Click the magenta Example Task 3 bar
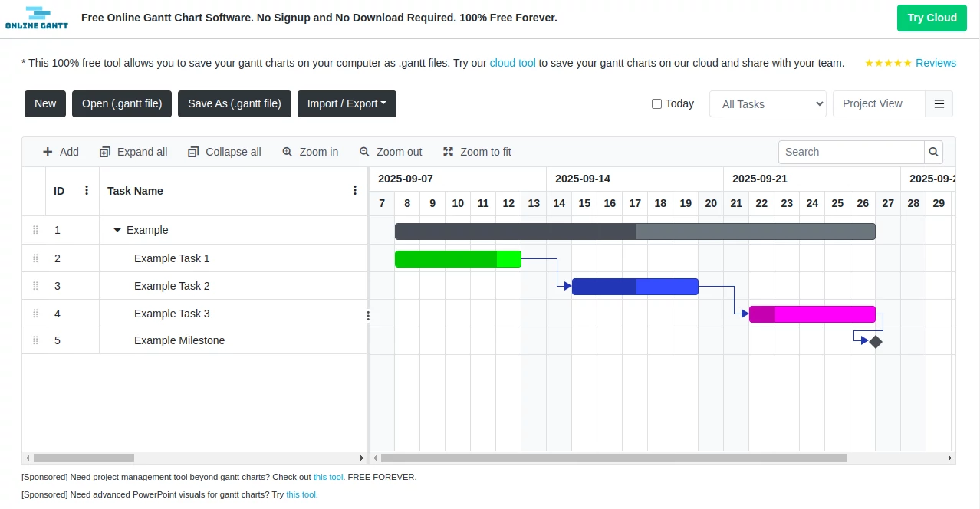 pos(812,314)
